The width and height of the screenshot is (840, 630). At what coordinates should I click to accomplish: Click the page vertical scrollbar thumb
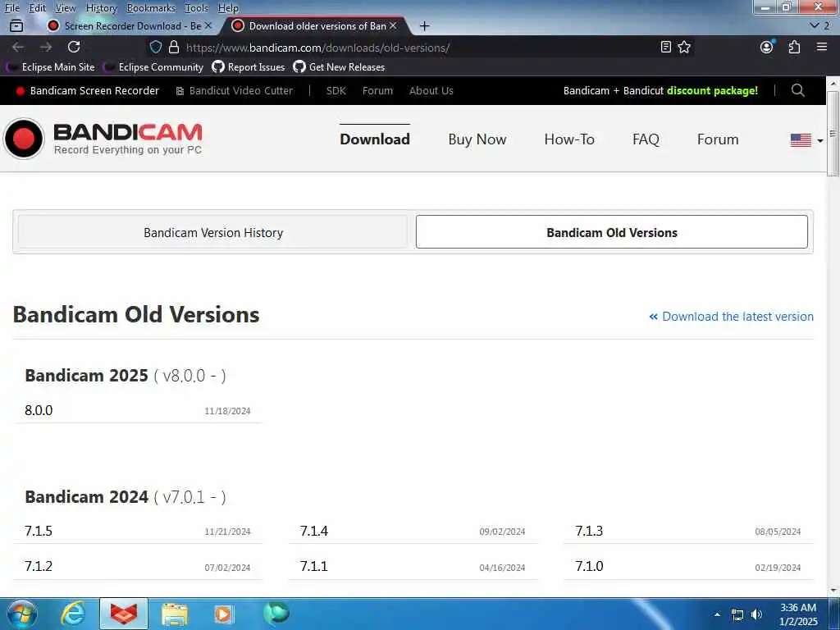[x=833, y=134]
